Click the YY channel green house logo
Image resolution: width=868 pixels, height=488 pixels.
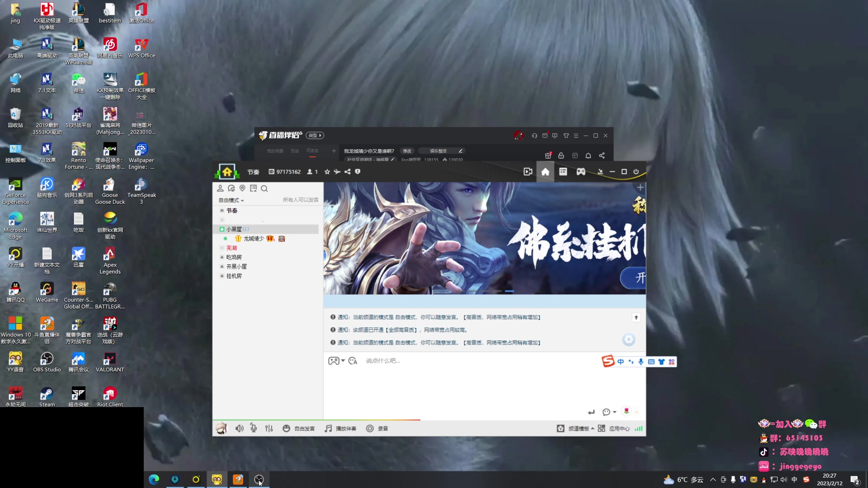[227, 172]
